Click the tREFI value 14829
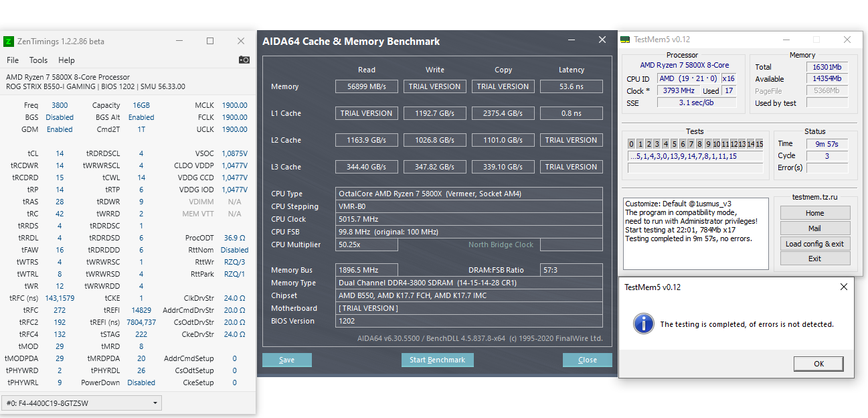Image resolution: width=868 pixels, height=418 pixels. point(141,310)
